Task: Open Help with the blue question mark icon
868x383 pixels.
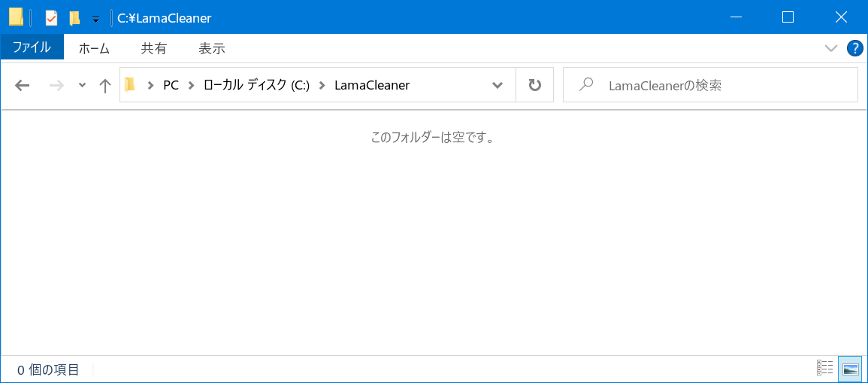Action: click(x=855, y=48)
